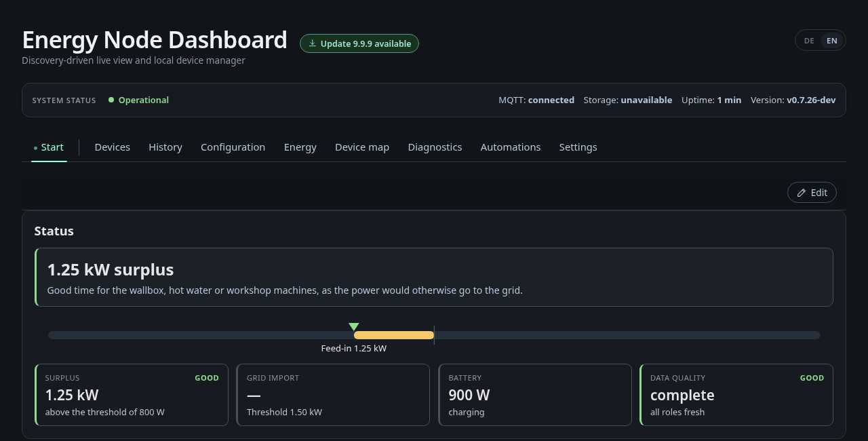
Task: Click the Edit button
Action: coord(812,193)
